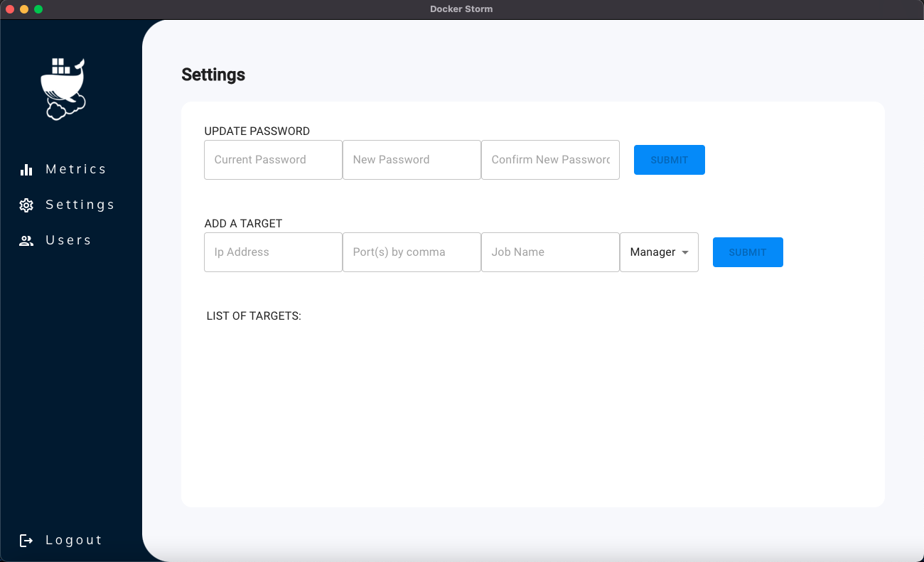Click the Ip Address input
The image size is (924, 562).
pos(273,252)
